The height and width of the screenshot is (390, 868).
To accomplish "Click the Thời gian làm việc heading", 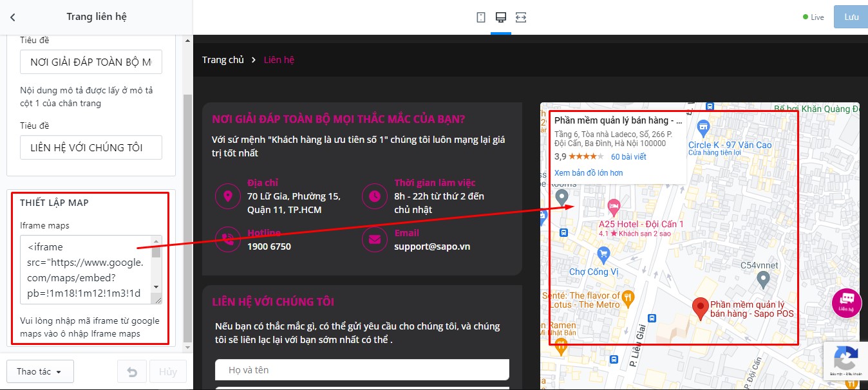I will (435, 183).
